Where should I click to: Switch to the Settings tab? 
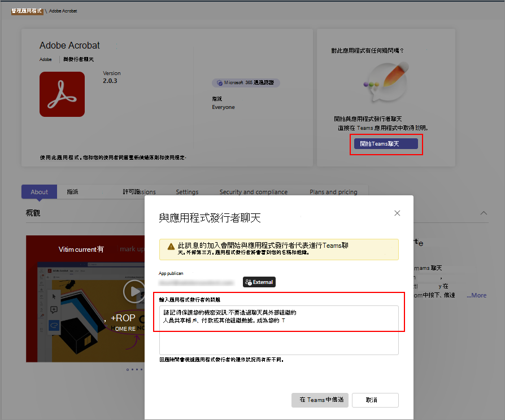(x=187, y=192)
